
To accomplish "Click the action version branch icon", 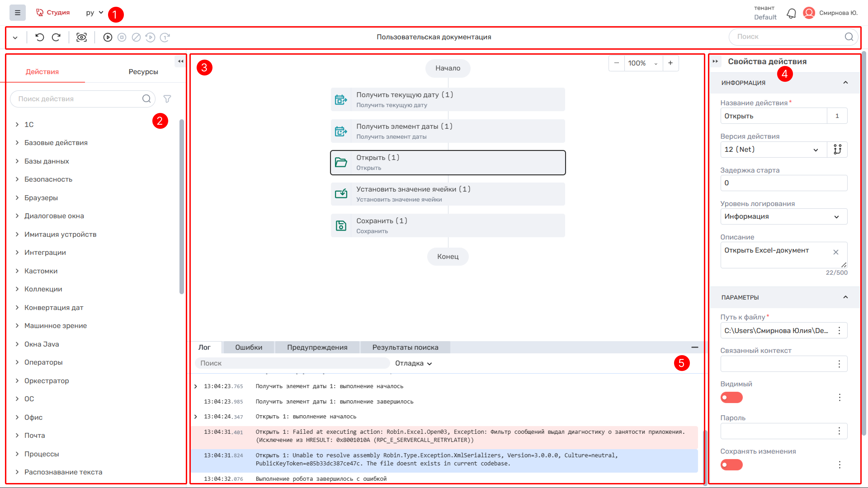I will tap(837, 149).
